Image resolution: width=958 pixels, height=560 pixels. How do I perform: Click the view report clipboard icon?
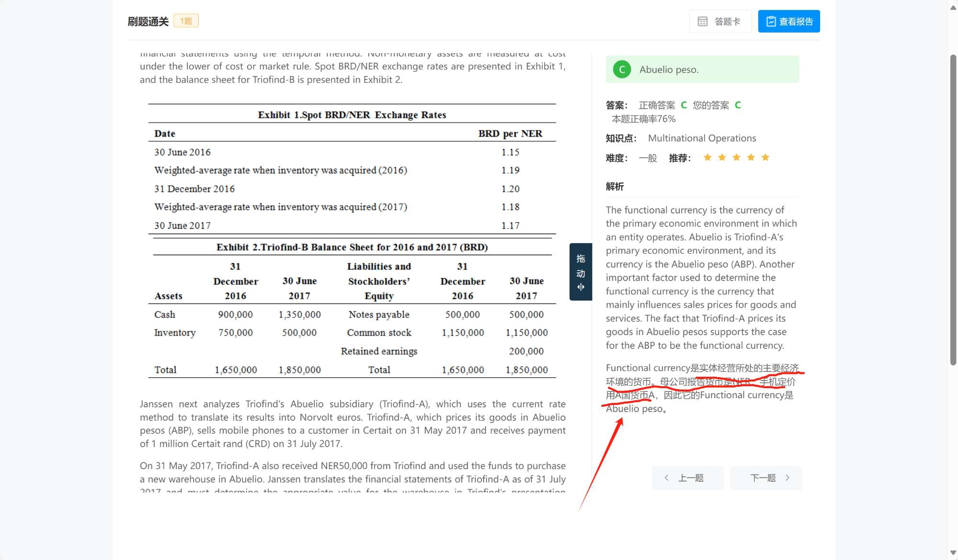[771, 22]
